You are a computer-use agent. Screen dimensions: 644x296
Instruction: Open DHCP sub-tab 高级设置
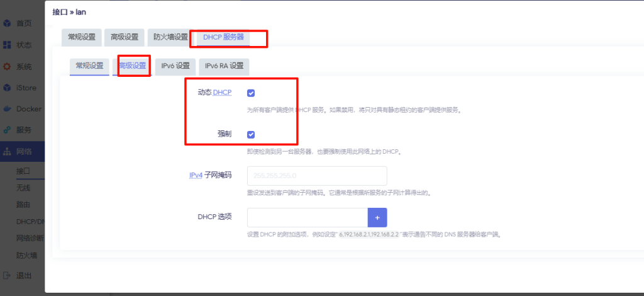132,65
